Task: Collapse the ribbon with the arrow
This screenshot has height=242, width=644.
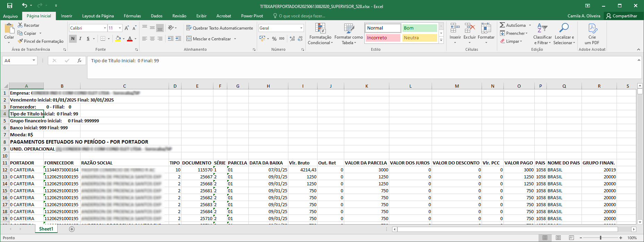Action: [x=638, y=50]
